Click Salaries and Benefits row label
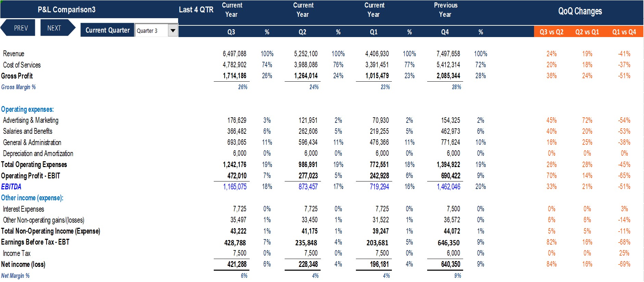The width and height of the screenshot is (644, 282). pyautogui.click(x=27, y=131)
